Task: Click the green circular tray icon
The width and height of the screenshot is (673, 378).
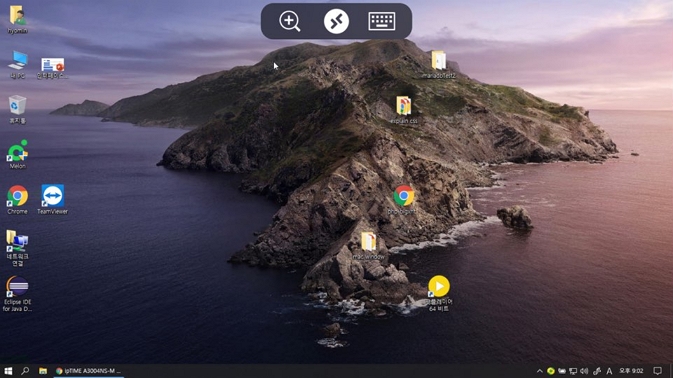Action: [x=551, y=371]
